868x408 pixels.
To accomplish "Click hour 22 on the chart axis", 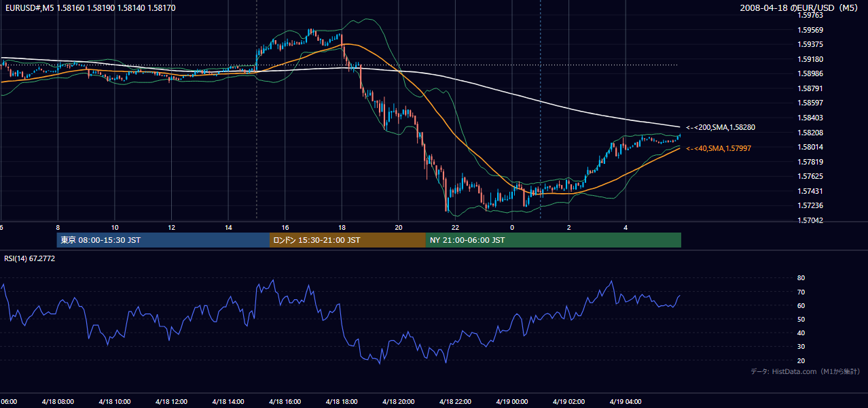I will (456, 227).
